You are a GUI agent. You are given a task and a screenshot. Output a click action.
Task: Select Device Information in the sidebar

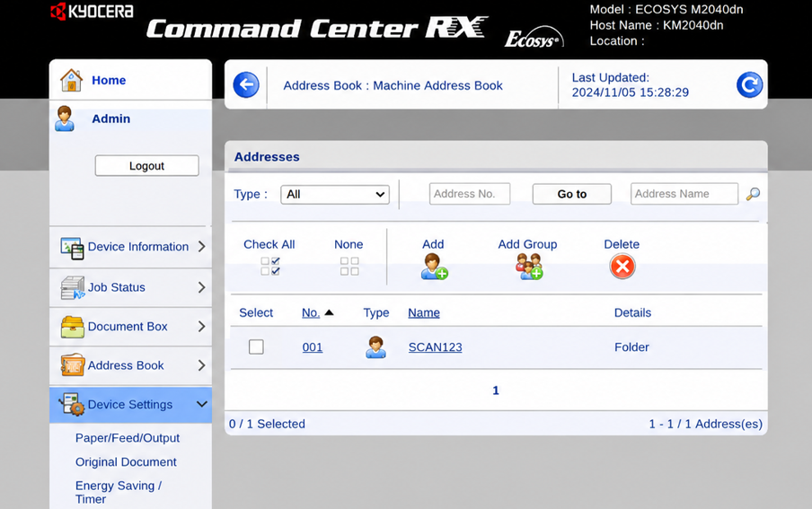click(x=137, y=247)
